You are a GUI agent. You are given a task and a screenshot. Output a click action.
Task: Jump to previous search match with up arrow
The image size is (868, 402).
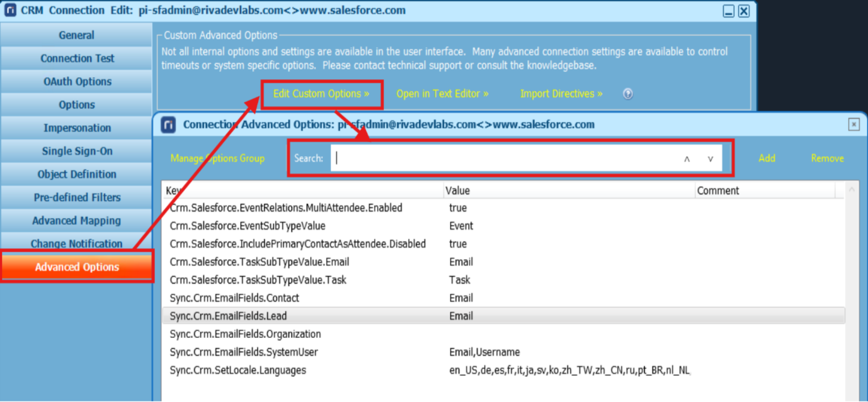[x=687, y=159]
